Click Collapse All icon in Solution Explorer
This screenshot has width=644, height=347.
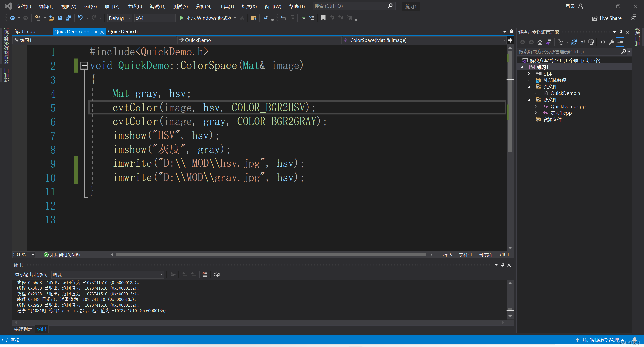pyautogui.click(x=582, y=42)
